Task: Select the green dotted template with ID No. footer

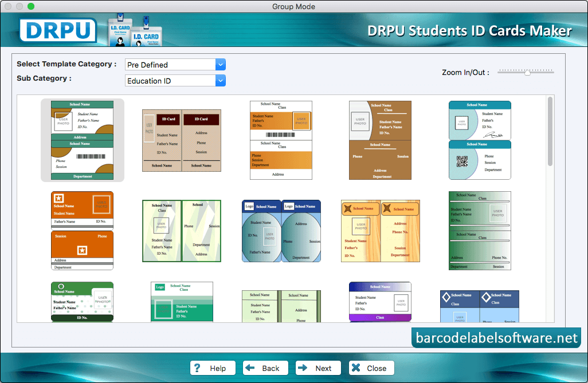Action: [x=82, y=302]
